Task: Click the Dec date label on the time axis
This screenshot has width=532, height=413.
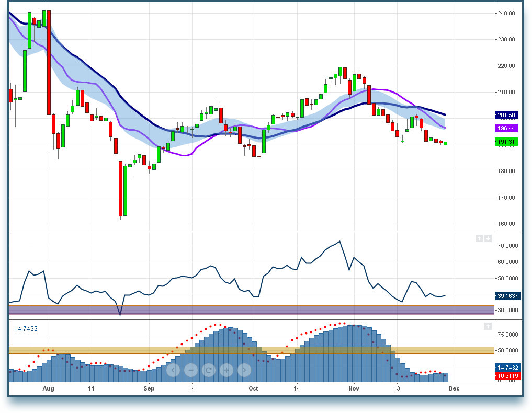Action: coord(454,388)
